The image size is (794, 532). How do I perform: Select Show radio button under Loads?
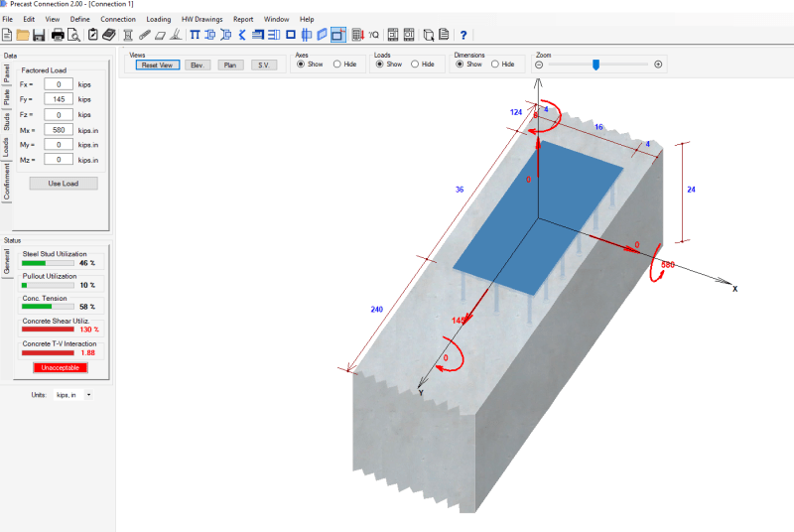[x=380, y=65]
